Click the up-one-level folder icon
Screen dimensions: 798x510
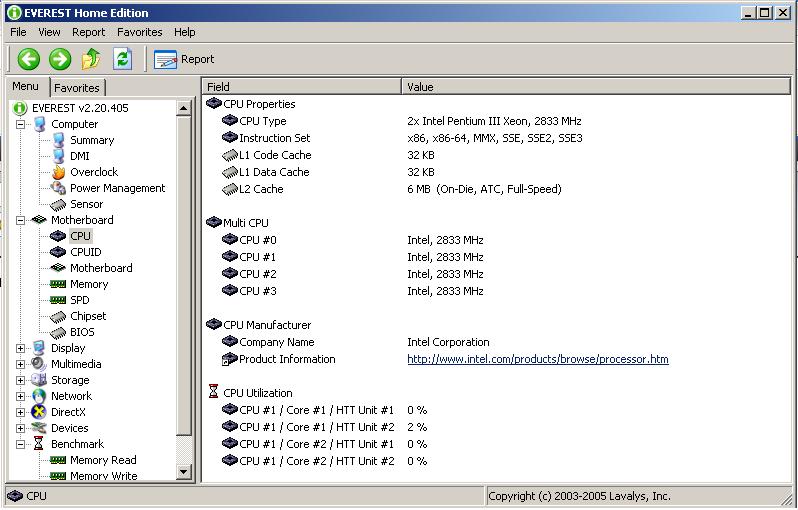coord(92,59)
